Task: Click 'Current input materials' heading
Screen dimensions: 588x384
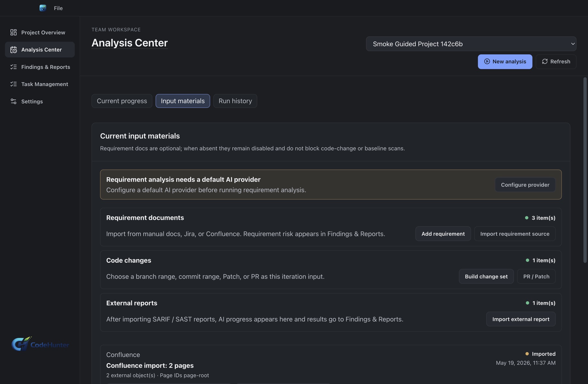Action: [140, 136]
